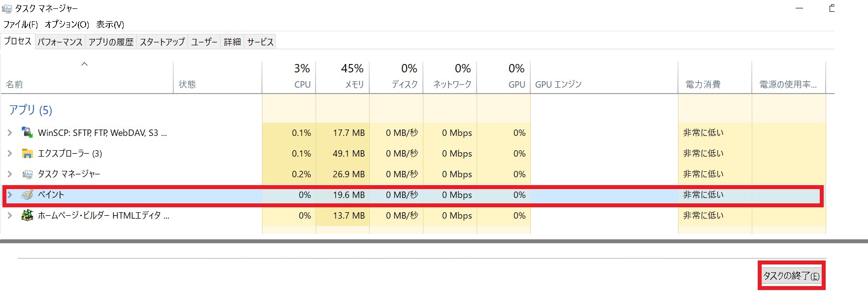Click Task Manager memory value 26.9 MB

349,174
